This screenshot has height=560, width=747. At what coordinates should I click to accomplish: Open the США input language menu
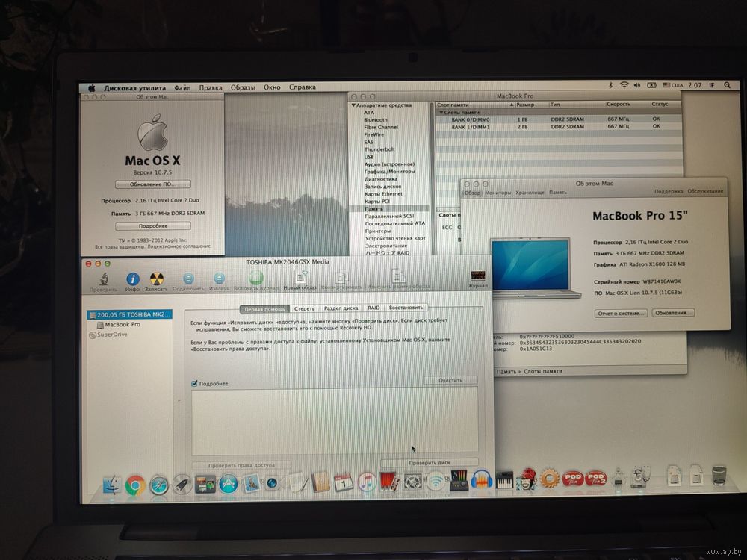[672, 87]
